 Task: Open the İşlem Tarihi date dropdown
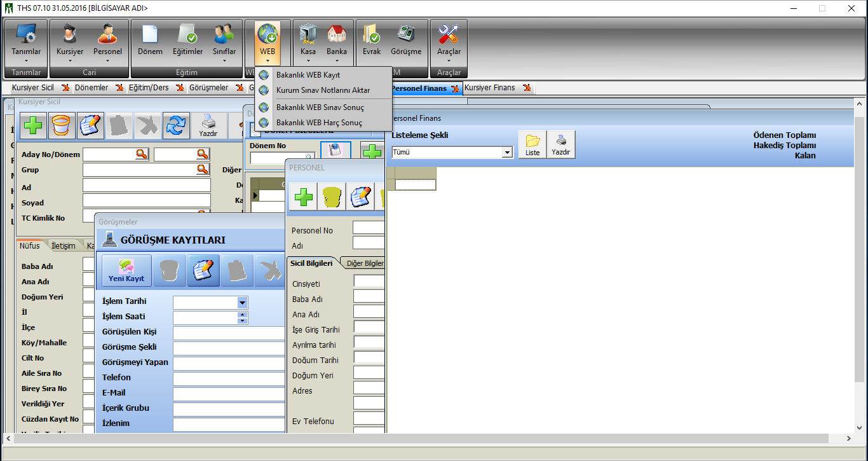(x=242, y=303)
